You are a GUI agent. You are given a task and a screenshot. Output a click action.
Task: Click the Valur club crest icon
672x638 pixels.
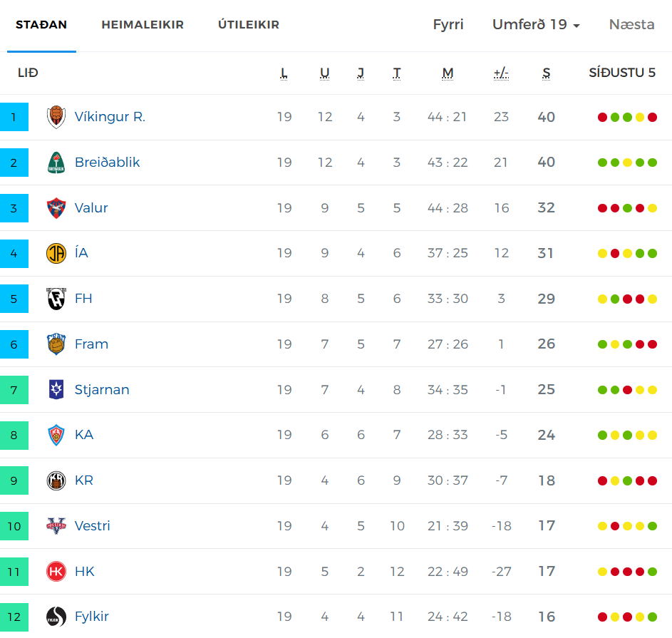[56, 208]
